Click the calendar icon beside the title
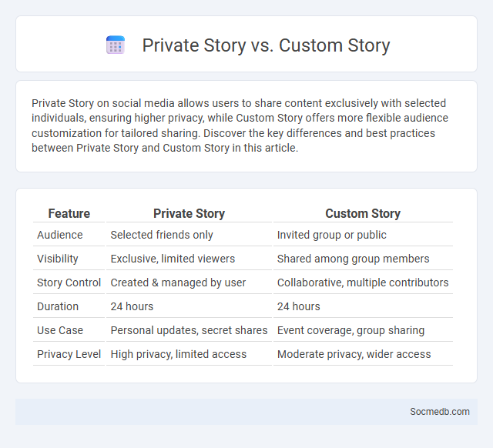The image size is (493, 448). click(x=116, y=45)
